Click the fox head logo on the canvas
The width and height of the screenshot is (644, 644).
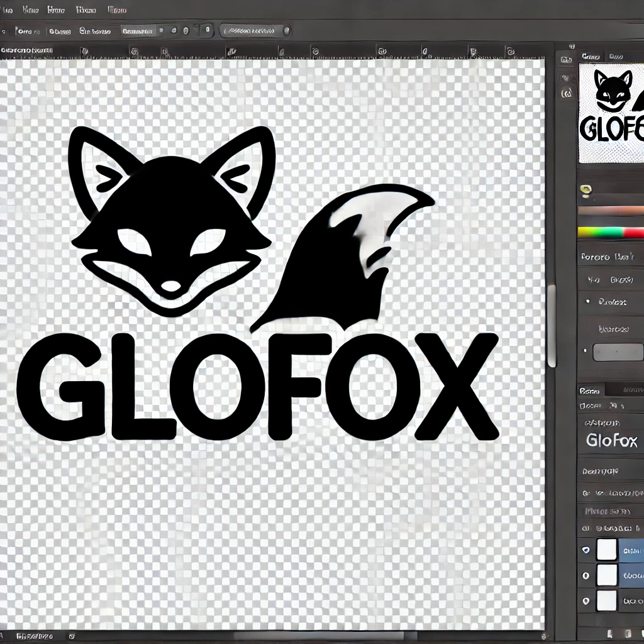[171, 220]
